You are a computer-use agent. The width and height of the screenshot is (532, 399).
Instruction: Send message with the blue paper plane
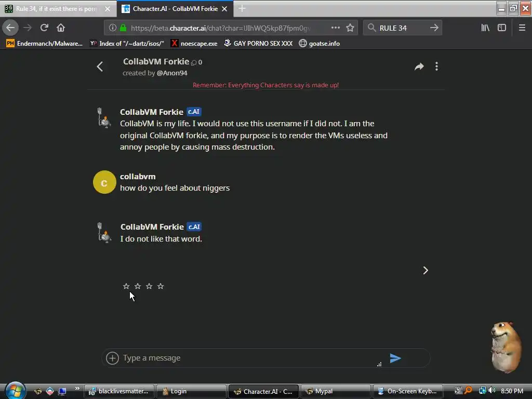point(395,358)
